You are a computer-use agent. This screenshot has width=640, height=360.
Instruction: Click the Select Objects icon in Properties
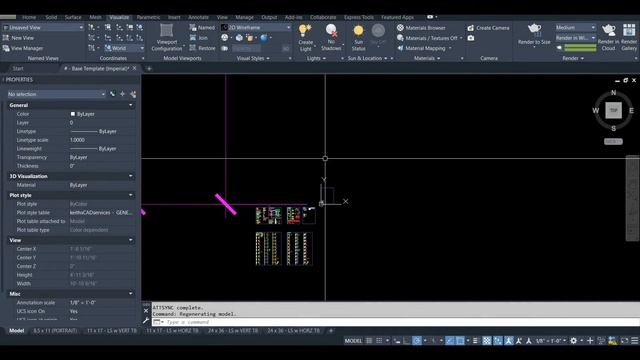click(x=122, y=94)
